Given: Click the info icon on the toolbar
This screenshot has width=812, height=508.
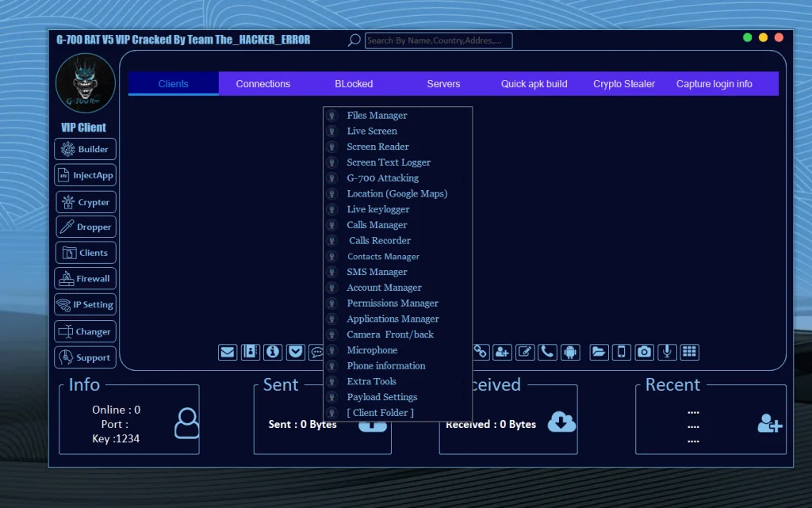Looking at the screenshot, I should [x=273, y=352].
